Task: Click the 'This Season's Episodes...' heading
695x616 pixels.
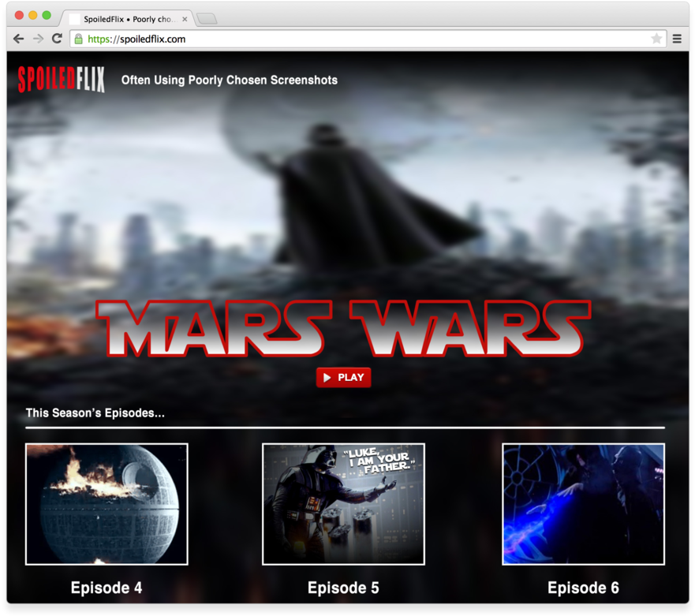Action: [x=95, y=413]
